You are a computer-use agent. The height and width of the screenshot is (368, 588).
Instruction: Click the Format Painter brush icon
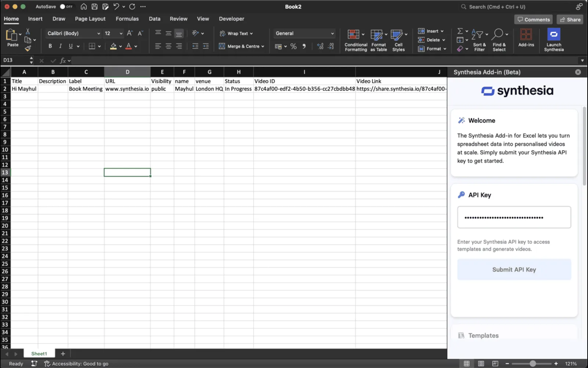click(x=28, y=48)
